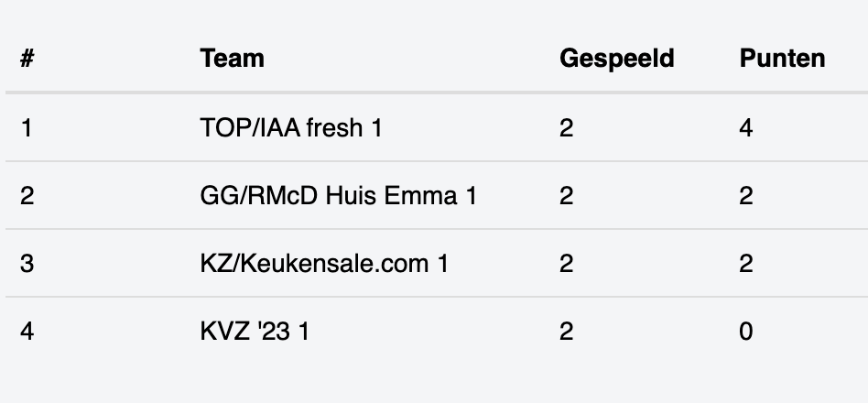The width and height of the screenshot is (868, 403).
Task: Click rank number 3 in third row
Action: [27, 264]
